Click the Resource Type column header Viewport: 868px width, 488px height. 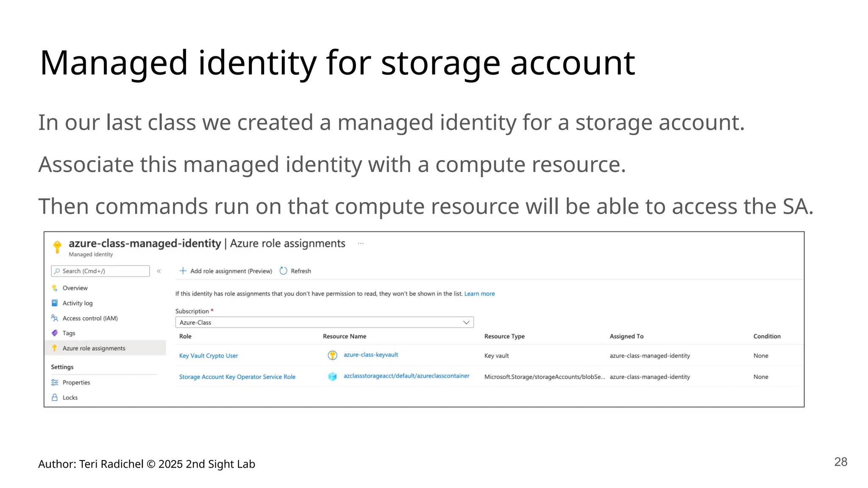[504, 336]
